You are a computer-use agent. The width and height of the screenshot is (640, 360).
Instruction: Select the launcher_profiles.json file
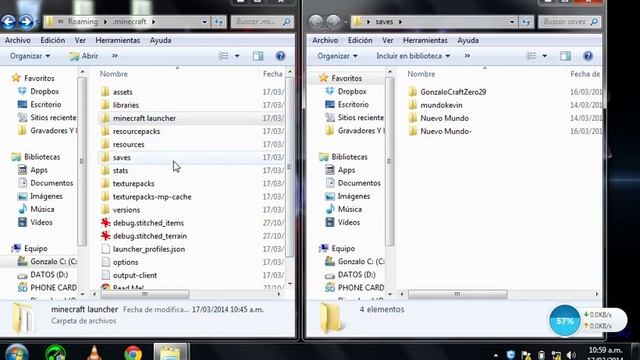[x=149, y=249]
